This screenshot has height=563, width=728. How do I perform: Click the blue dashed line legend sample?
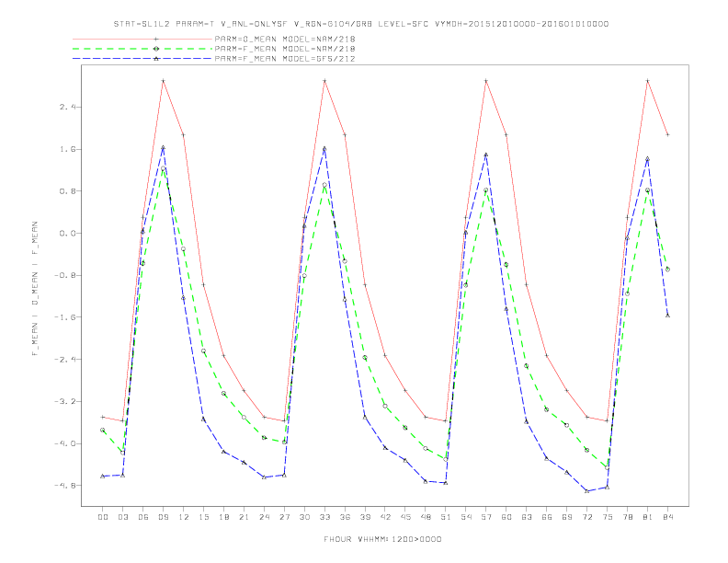pos(142,59)
